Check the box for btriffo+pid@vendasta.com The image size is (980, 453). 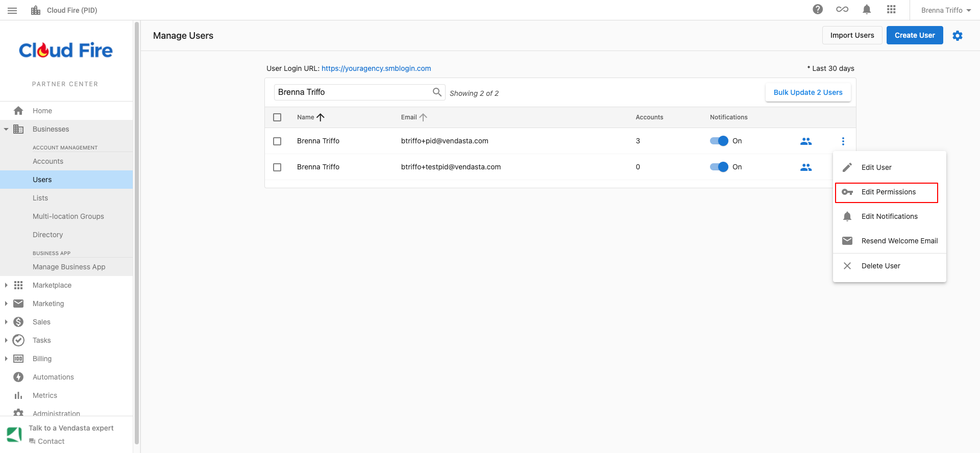(x=277, y=141)
